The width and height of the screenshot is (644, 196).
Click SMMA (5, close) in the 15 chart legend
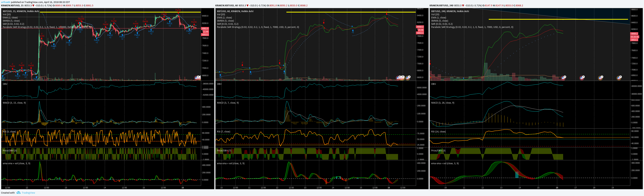pyautogui.click(x=11, y=21)
